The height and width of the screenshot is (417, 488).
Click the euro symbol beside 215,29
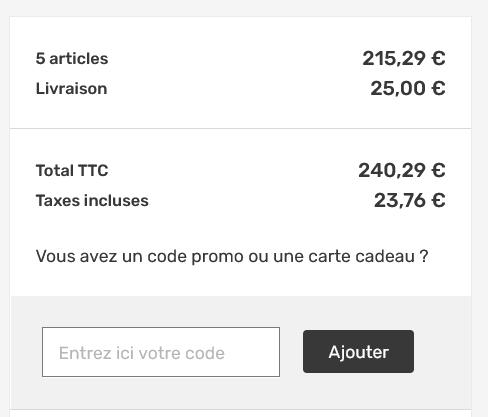(438, 59)
